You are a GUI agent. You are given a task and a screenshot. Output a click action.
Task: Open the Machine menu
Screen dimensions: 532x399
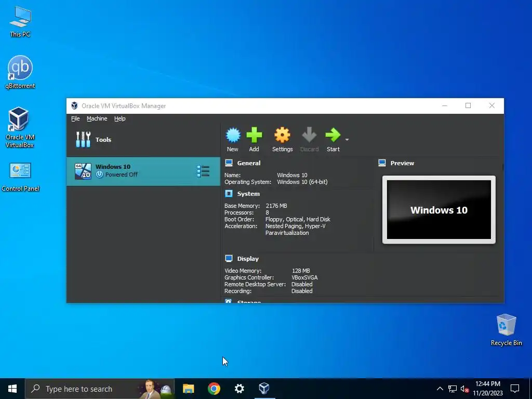[x=97, y=118]
